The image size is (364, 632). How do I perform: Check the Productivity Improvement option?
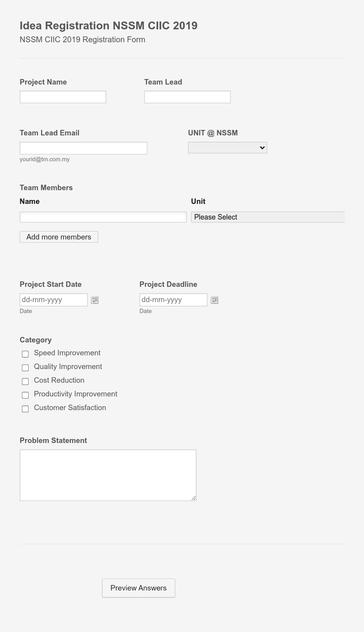click(x=25, y=395)
